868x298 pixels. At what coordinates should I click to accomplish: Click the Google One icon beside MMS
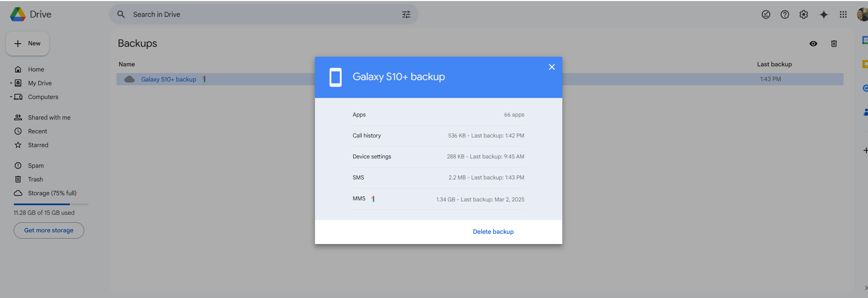point(373,199)
